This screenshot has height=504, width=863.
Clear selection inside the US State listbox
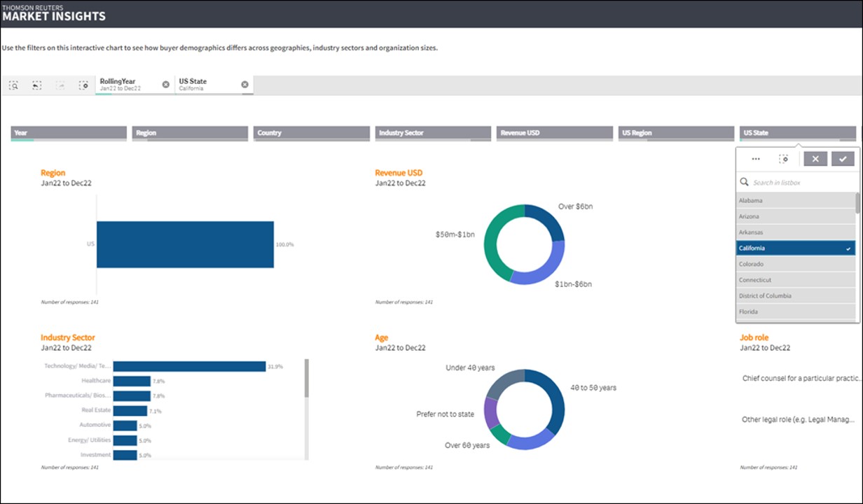784,159
